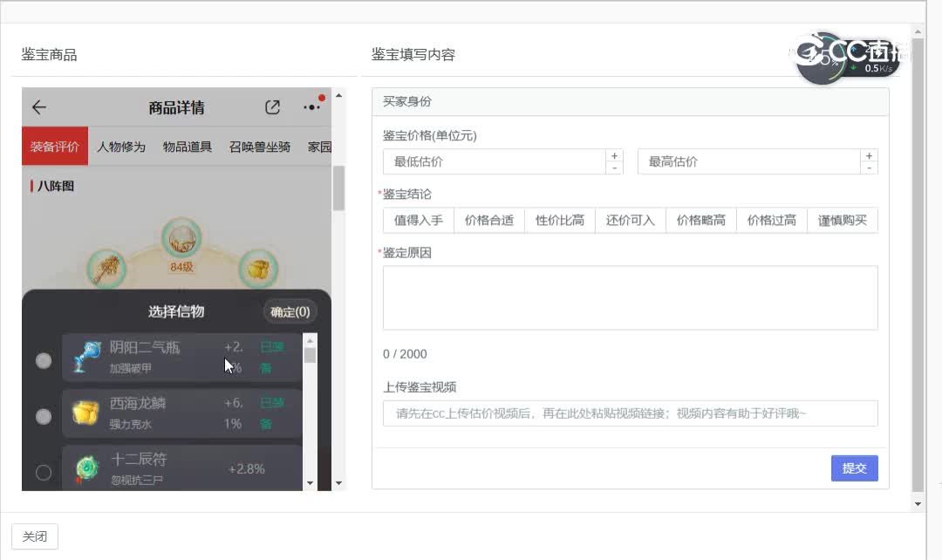Select the 西海龙鳞 item icon
Viewport: 942px width, 560px height.
[x=85, y=411]
